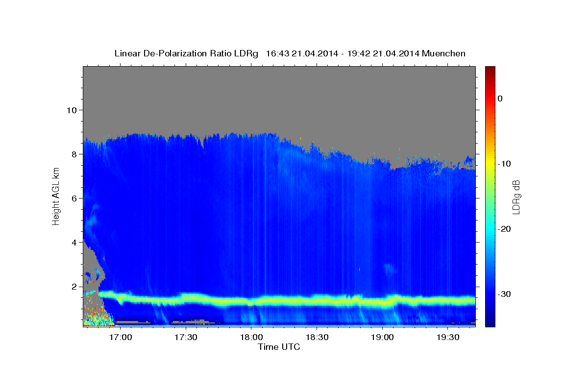The height and width of the screenshot is (392, 588).
Task: Click the colorbar value '-30'
Action: pos(504,294)
